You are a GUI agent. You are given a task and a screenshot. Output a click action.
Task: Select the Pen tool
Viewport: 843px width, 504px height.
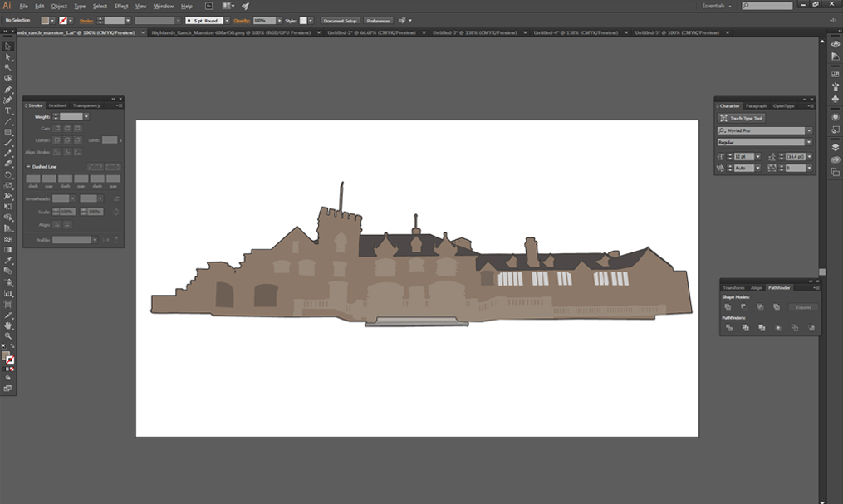[x=8, y=90]
